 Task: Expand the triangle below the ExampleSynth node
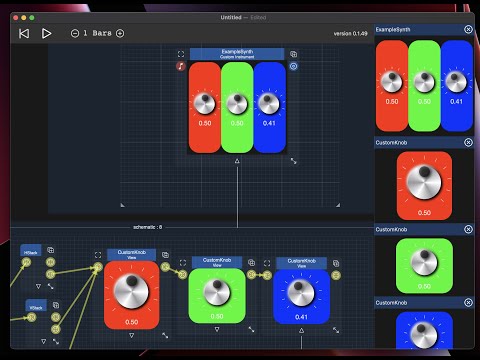237,161
